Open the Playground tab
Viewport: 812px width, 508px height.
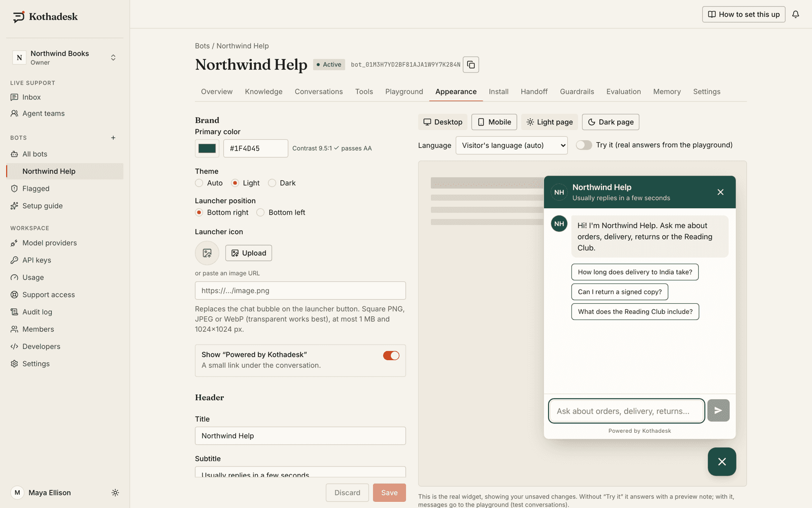[x=404, y=91]
